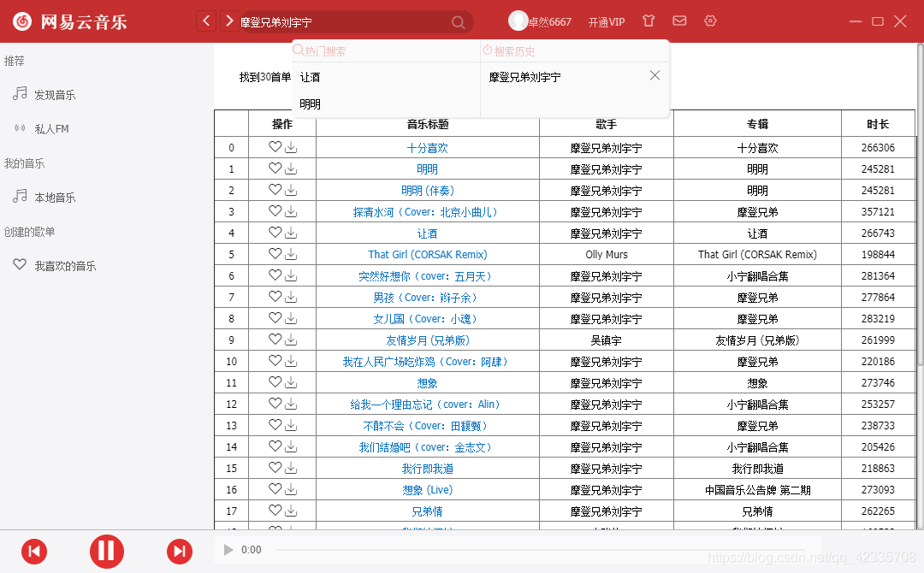The width and height of the screenshot is (924, 573).
Task: Select hot search suggestion 让酒
Action: pos(310,77)
